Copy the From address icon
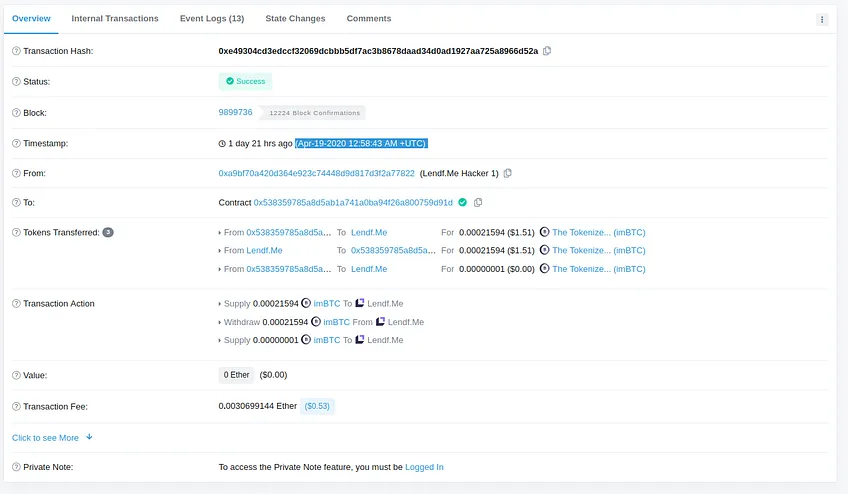This screenshot has width=848, height=494. coord(507,173)
